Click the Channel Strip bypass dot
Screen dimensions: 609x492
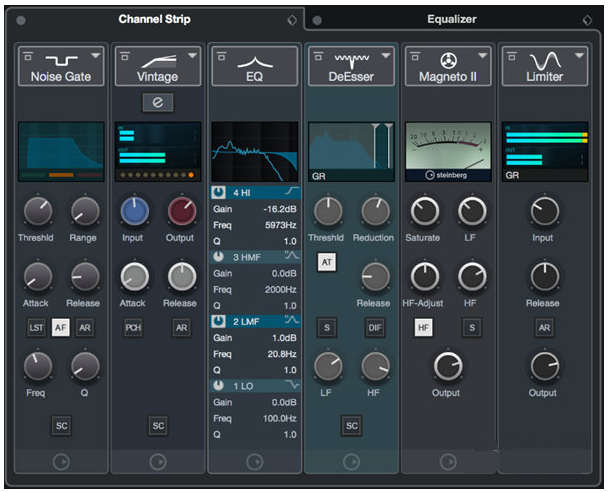[21, 20]
